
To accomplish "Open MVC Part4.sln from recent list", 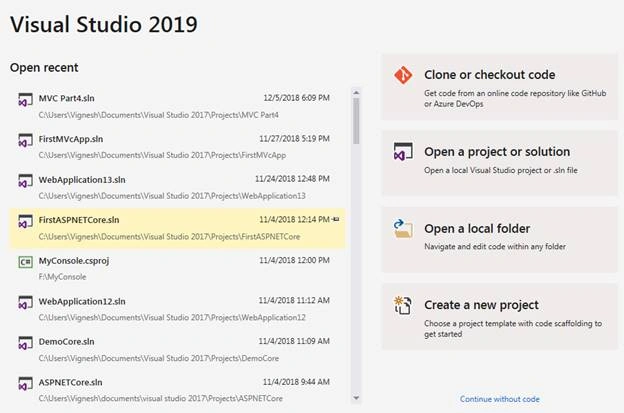I will (177, 106).
